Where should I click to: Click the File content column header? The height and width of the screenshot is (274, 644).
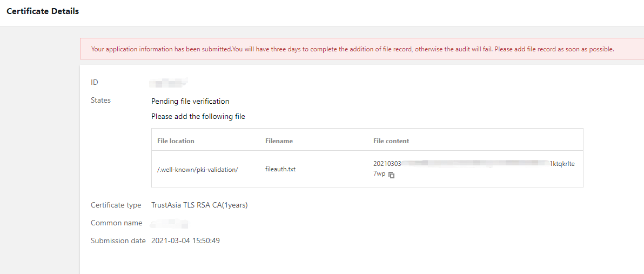391,141
